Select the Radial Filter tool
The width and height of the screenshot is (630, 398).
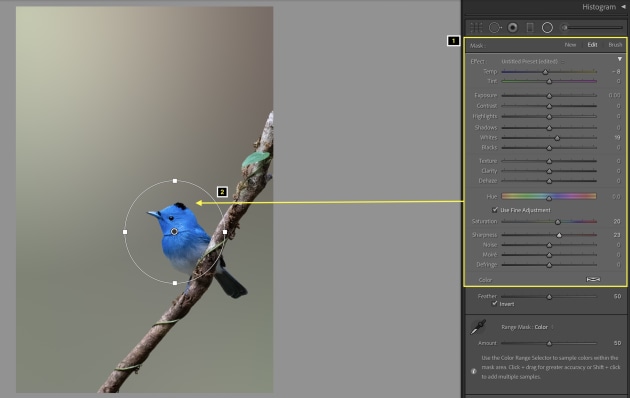pyautogui.click(x=547, y=28)
